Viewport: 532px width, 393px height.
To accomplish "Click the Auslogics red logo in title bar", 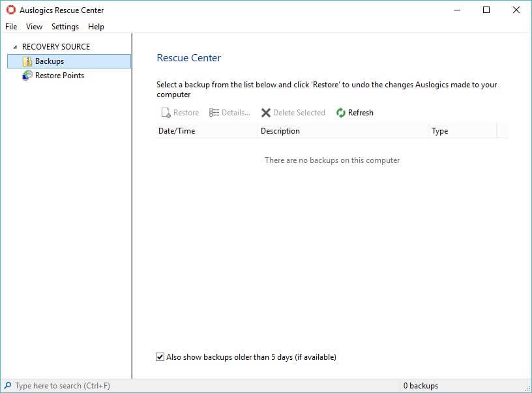I will [x=10, y=10].
